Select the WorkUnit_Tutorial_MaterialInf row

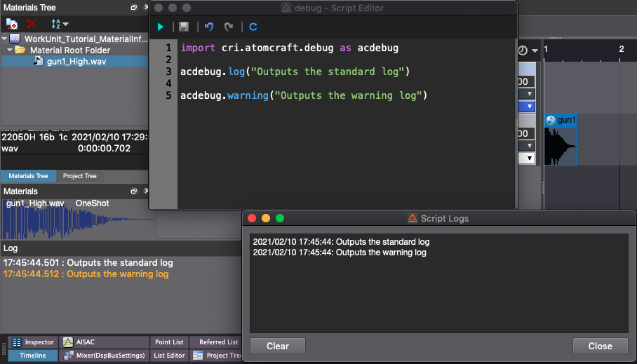click(75, 39)
